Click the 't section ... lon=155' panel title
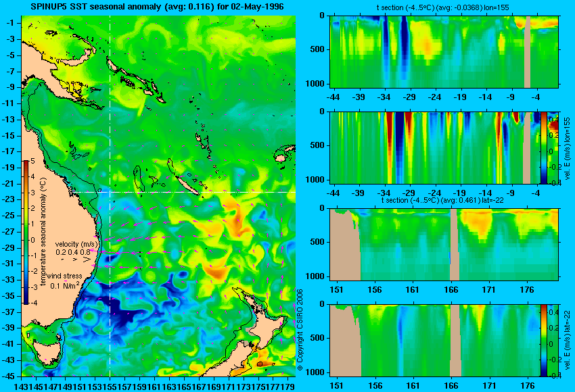575x392 pixels. [x=442, y=7]
